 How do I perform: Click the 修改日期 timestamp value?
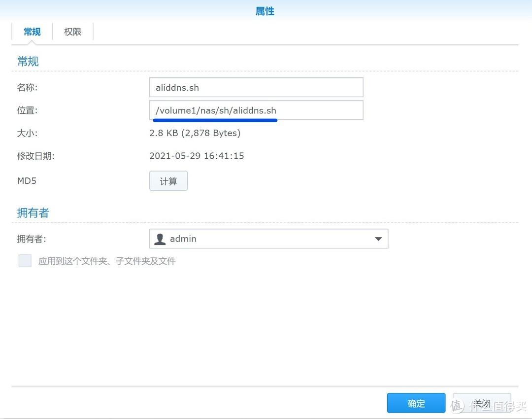[x=196, y=156]
